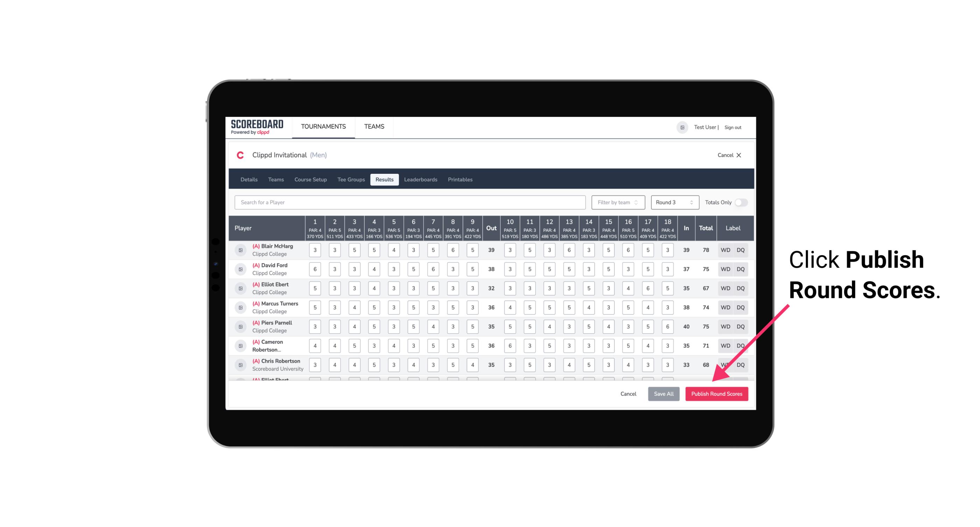This screenshot has width=980, height=527.
Task: Expand the Filter by team dropdown
Action: (617, 202)
